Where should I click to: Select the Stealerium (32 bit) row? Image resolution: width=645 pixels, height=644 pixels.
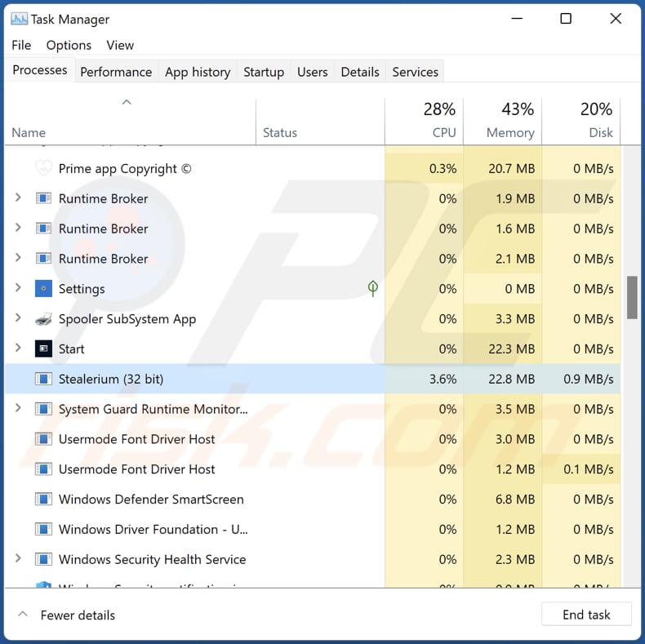[313, 379]
